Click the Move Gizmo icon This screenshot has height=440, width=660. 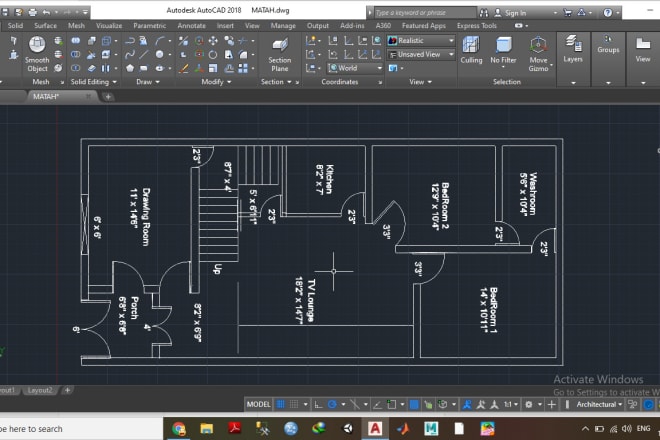click(x=538, y=45)
